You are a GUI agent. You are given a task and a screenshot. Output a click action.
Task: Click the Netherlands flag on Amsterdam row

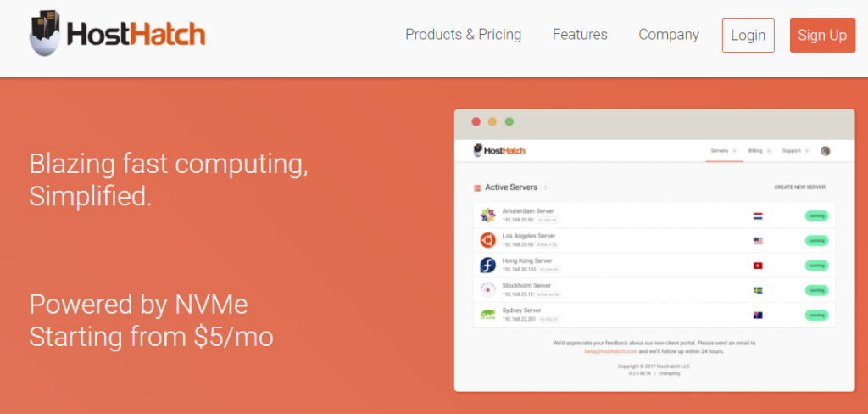[x=758, y=216]
